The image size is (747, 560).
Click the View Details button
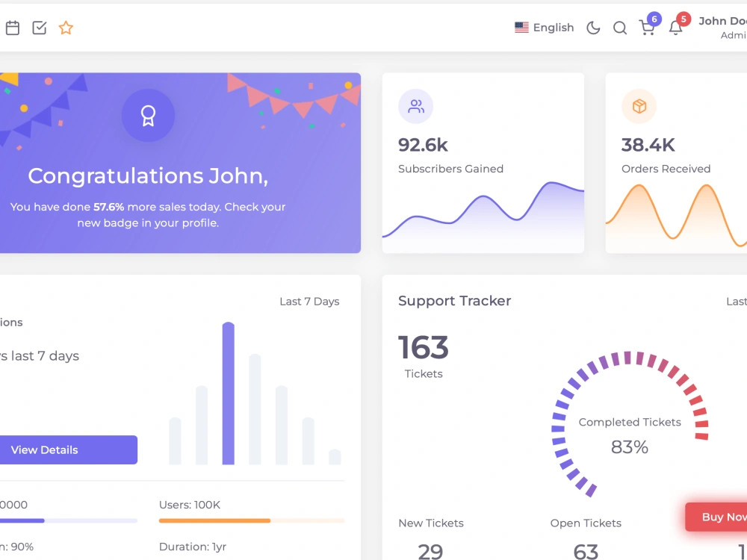pyautogui.click(x=69, y=449)
